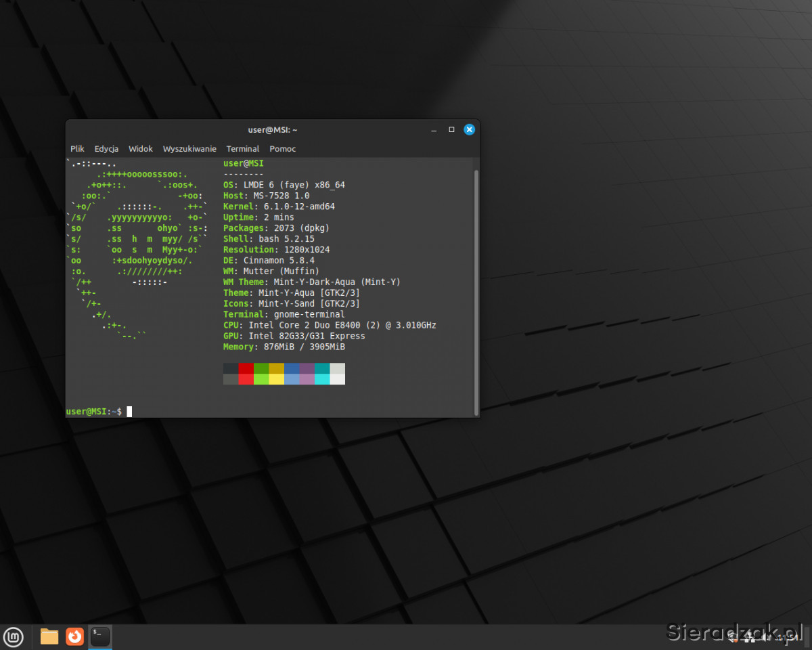This screenshot has width=812, height=650.
Task: Click the bright cyan color block
Action: (322, 379)
